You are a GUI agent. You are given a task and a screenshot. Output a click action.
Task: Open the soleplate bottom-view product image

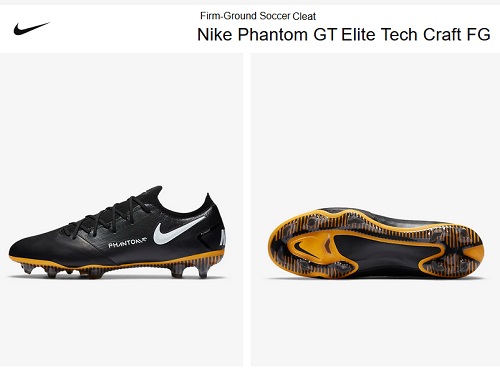[x=375, y=210]
